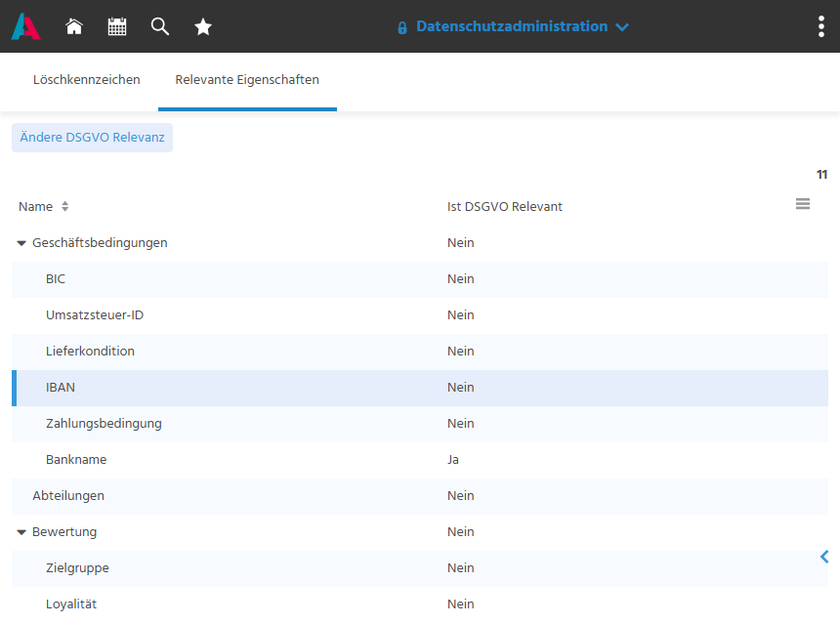The image size is (840, 624).
Task: Select the IBAN row
Action: 420,388
